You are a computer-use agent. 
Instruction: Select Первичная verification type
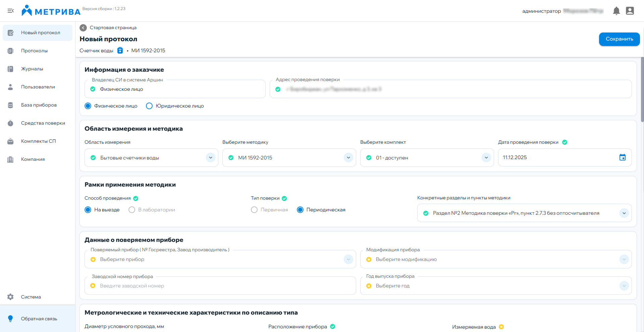254,210
